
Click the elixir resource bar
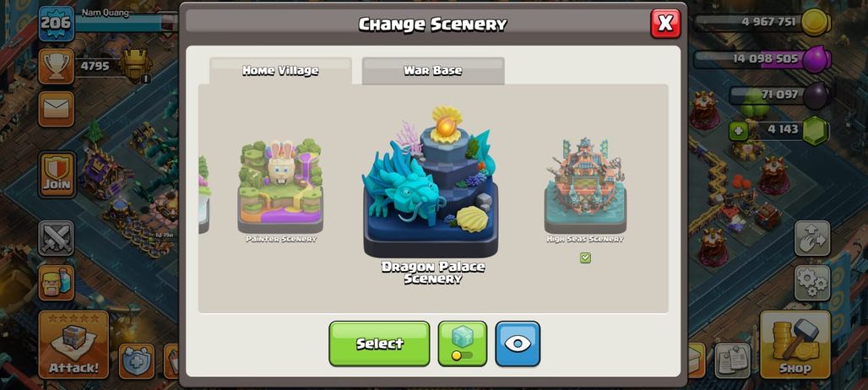[x=762, y=58]
